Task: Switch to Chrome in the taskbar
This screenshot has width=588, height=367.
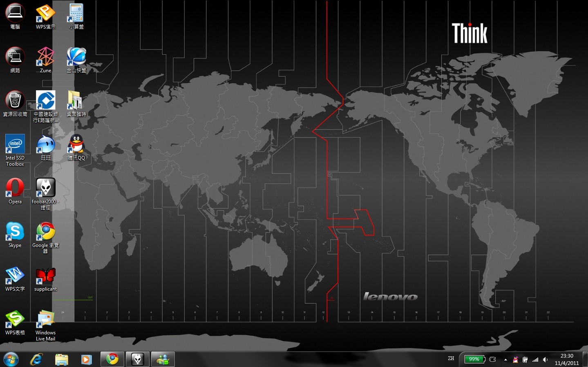Action: coord(112,359)
